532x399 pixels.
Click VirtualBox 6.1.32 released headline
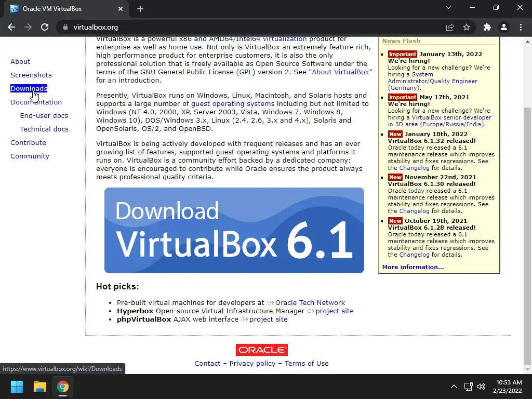click(432, 141)
